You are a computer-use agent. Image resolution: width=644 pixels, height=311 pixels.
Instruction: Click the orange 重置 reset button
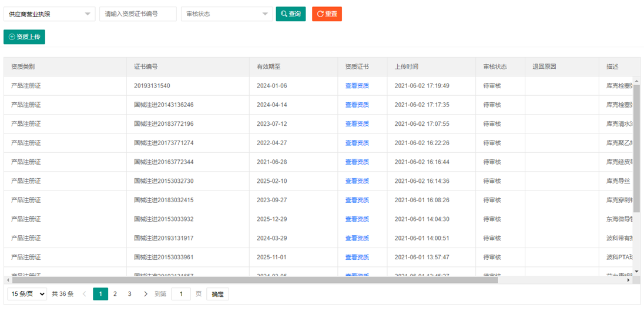327,14
